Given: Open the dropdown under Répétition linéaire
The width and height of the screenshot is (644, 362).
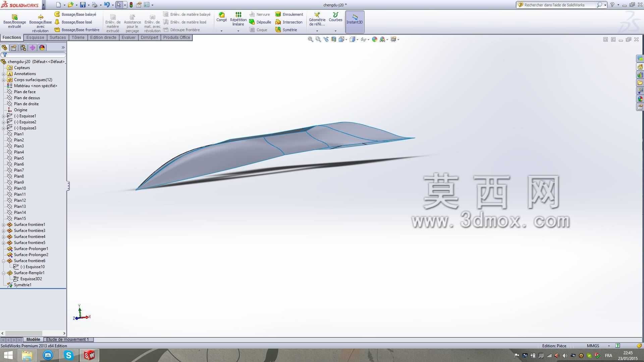Looking at the screenshot, I should click(x=238, y=31).
